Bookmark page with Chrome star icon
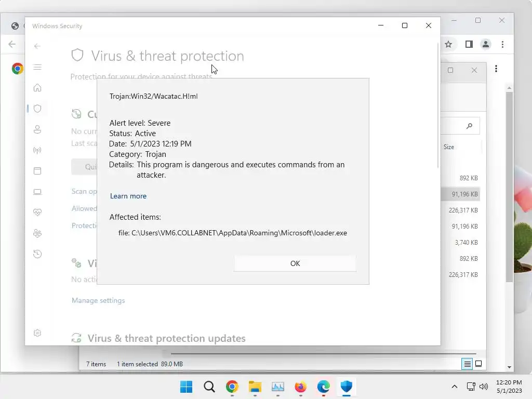The width and height of the screenshot is (532, 399). tap(448, 44)
